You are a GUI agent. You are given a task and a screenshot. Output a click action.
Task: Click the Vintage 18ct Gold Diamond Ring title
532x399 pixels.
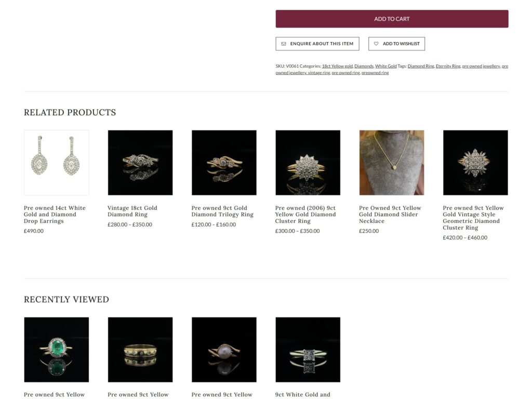tap(132, 211)
